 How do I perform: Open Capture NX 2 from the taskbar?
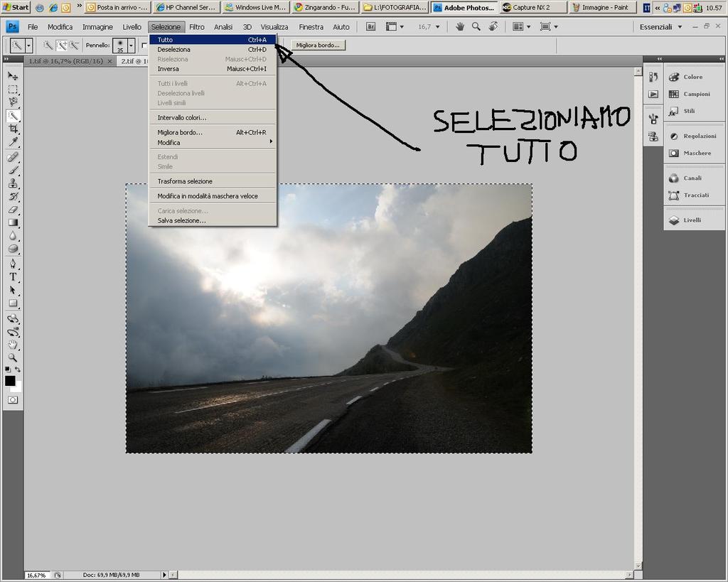[532, 7]
